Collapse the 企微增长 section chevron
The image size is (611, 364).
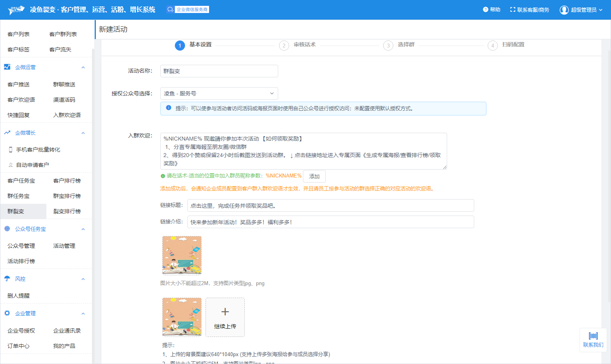tap(83, 133)
